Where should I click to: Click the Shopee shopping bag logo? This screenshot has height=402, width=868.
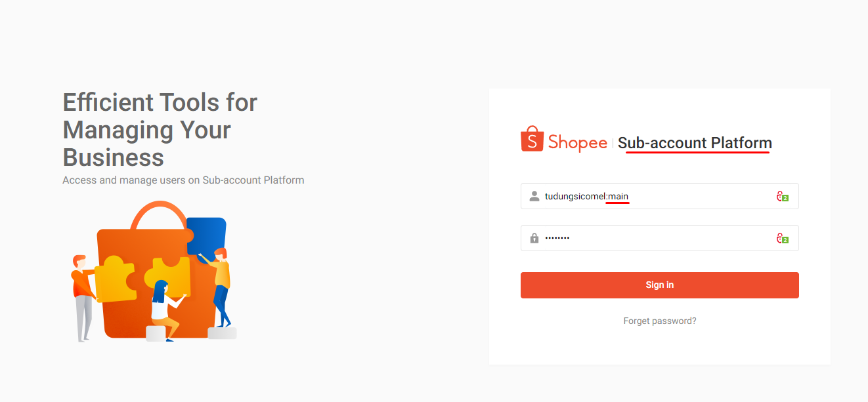click(532, 140)
